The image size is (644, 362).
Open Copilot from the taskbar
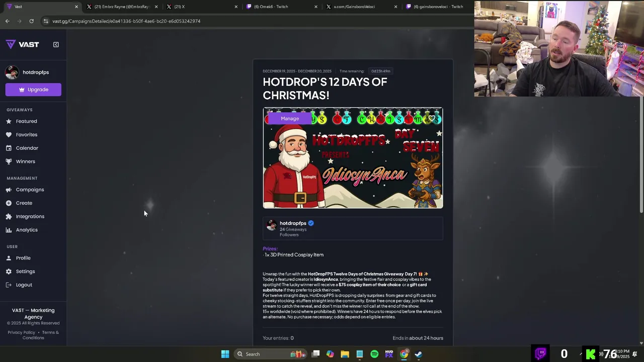(330, 354)
